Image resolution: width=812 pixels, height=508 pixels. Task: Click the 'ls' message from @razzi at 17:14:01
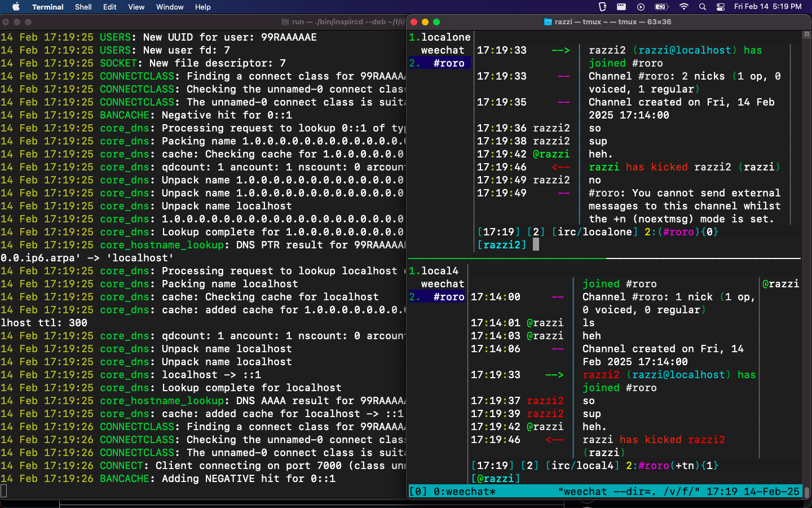589,323
